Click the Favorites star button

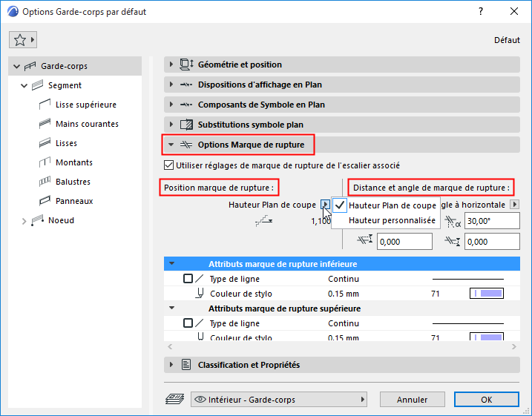tap(23, 40)
